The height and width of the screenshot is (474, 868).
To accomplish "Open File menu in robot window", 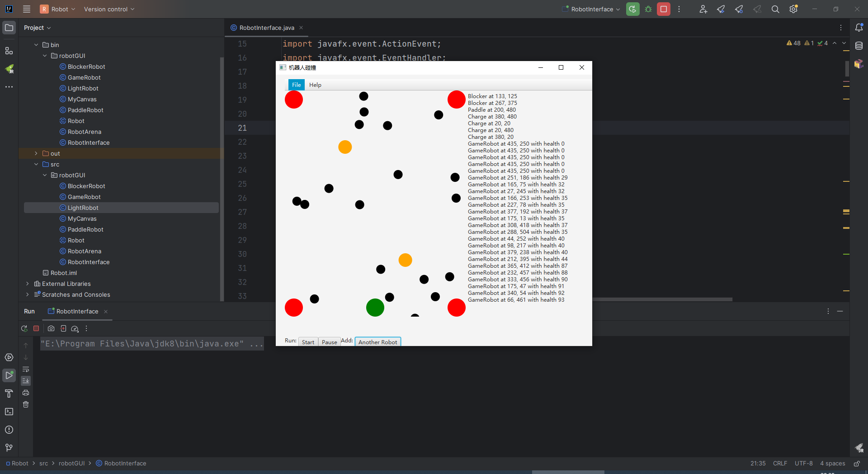I will 297,85.
